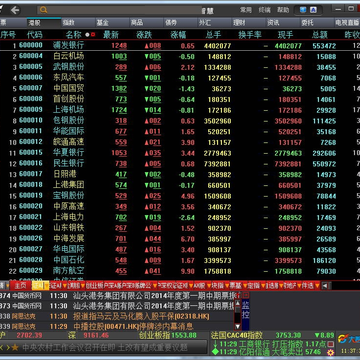Sort by the 换手率 column header
Viewport: 360px width, 360px height.
tap(250, 35)
